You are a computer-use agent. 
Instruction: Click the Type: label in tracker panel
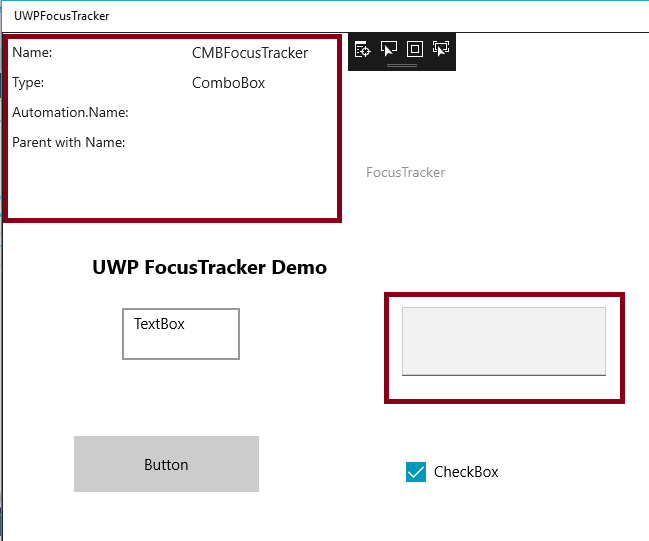click(28, 83)
